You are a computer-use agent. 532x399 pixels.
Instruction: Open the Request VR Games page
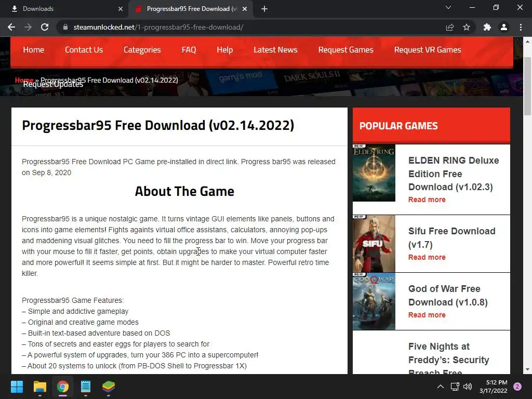[428, 50]
